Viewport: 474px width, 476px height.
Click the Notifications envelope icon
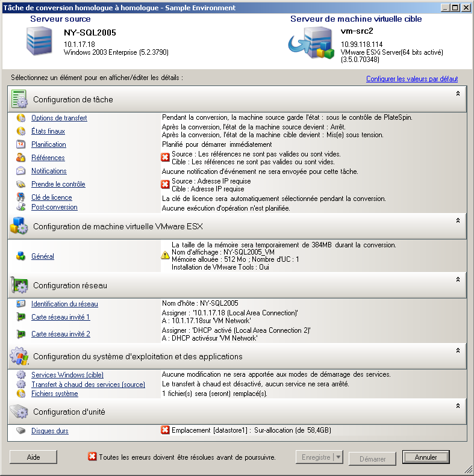(x=20, y=171)
